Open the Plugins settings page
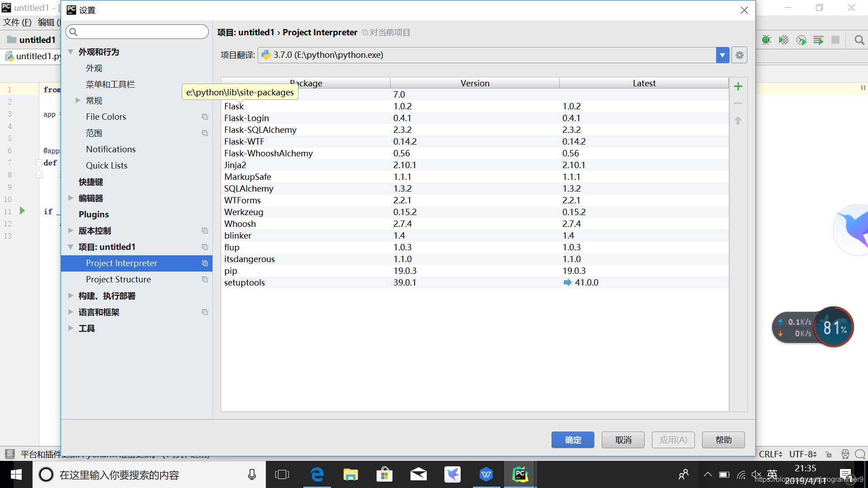The image size is (868, 488). pyautogui.click(x=94, y=214)
